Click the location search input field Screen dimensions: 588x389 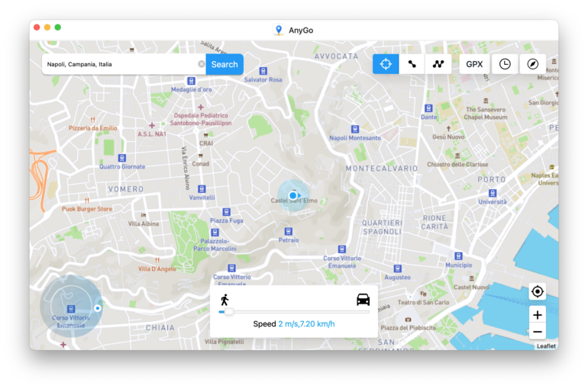click(x=118, y=64)
